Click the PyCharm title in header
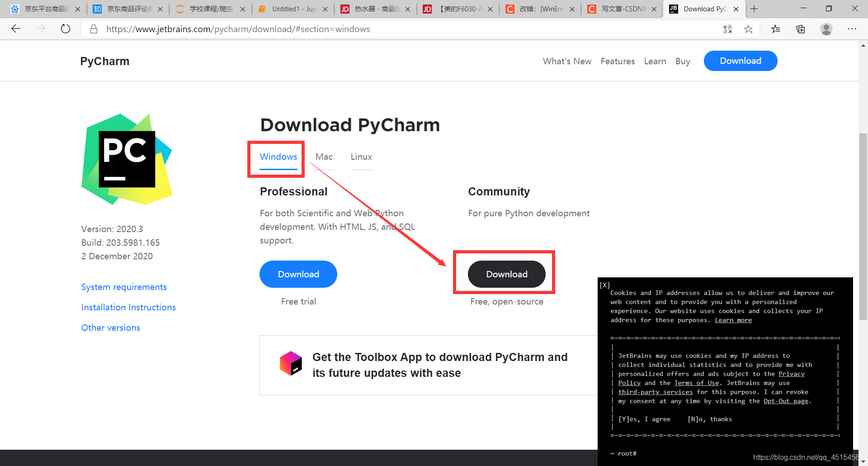 [105, 61]
